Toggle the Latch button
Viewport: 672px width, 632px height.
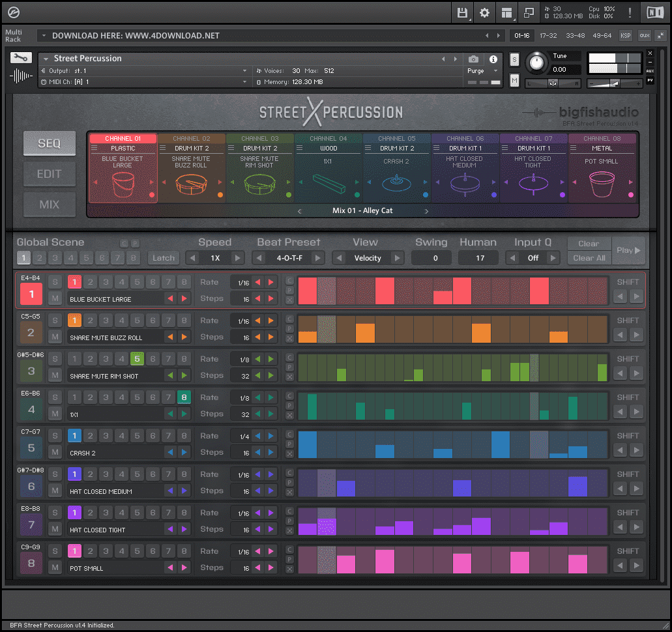point(164,258)
